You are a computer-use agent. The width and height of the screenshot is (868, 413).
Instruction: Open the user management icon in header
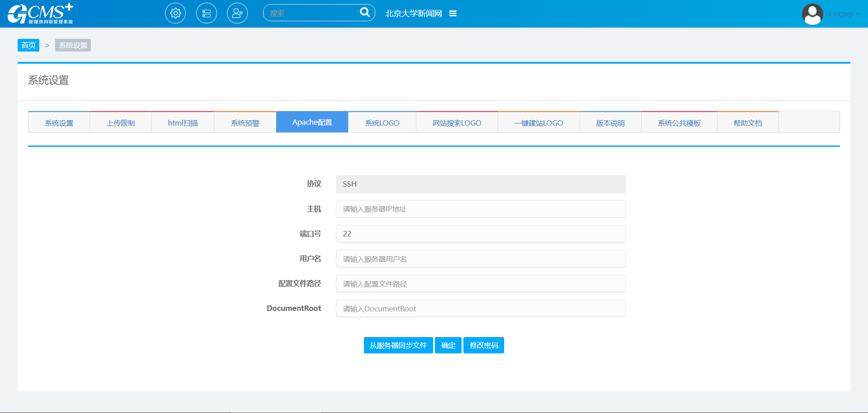(x=237, y=14)
